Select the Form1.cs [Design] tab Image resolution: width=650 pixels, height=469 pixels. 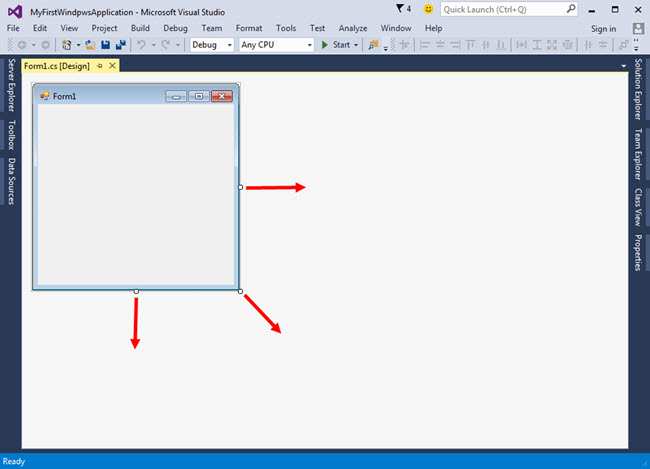pyautogui.click(x=57, y=66)
